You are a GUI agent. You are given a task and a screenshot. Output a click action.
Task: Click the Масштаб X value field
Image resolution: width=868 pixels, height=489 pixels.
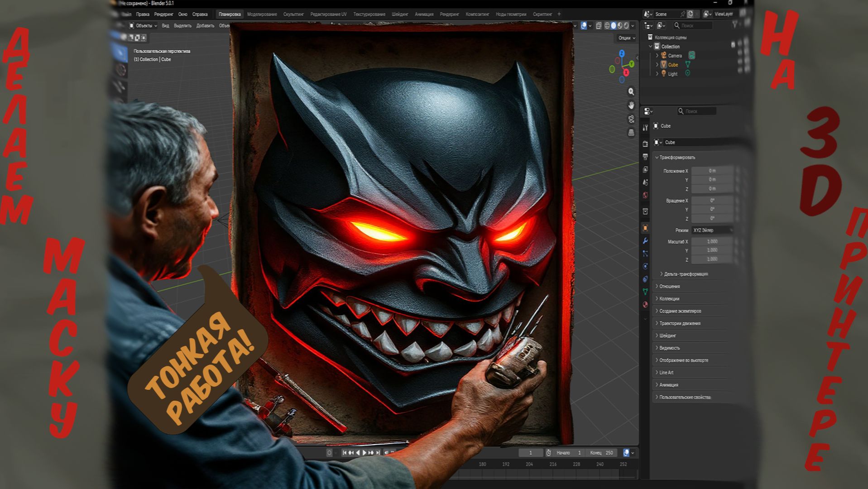[x=712, y=241]
